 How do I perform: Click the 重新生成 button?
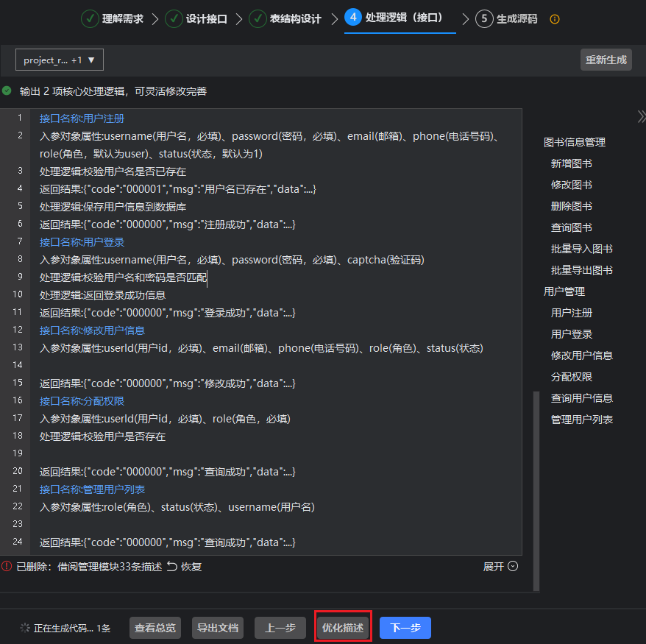[x=606, y=60]
